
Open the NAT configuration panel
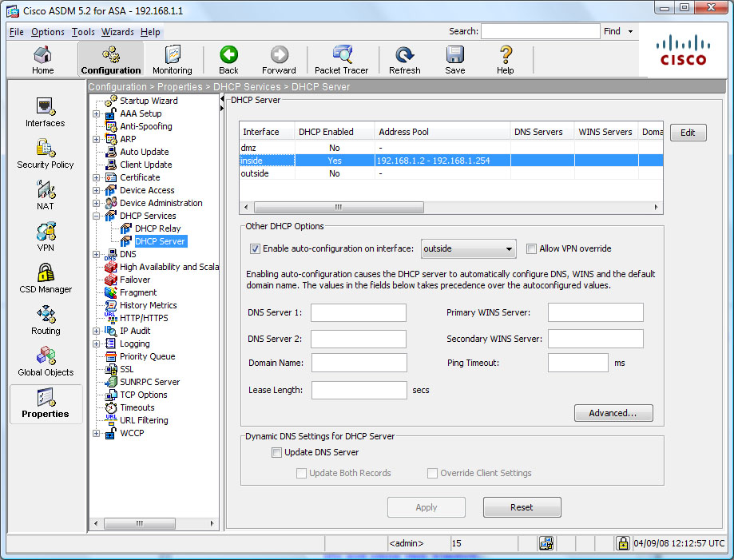click(46, 195)
